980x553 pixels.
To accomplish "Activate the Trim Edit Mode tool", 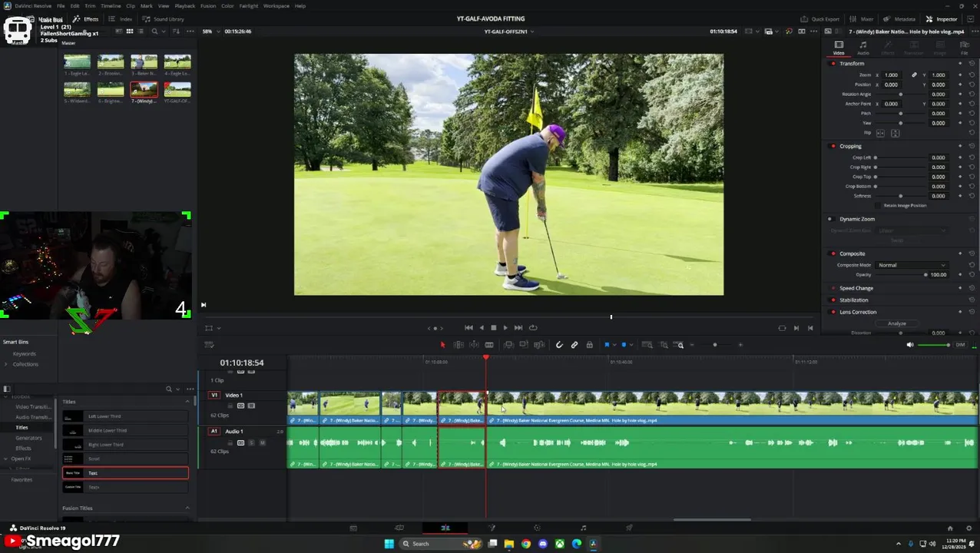I will tap(459, 345).
